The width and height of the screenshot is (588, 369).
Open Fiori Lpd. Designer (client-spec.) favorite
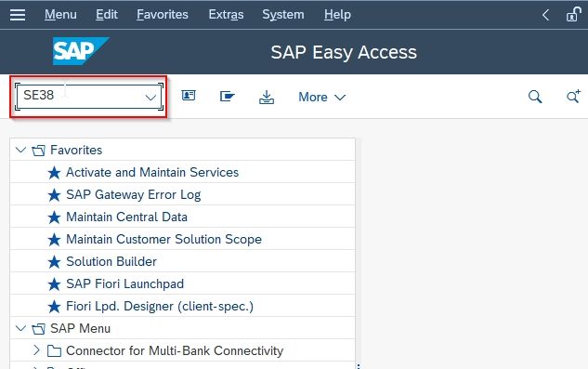click(x=160, y=307)
